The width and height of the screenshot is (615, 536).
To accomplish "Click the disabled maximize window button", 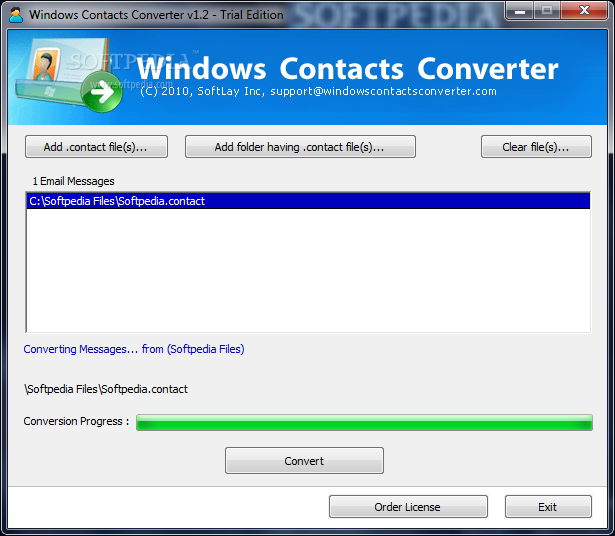I will tap(547, 11).
